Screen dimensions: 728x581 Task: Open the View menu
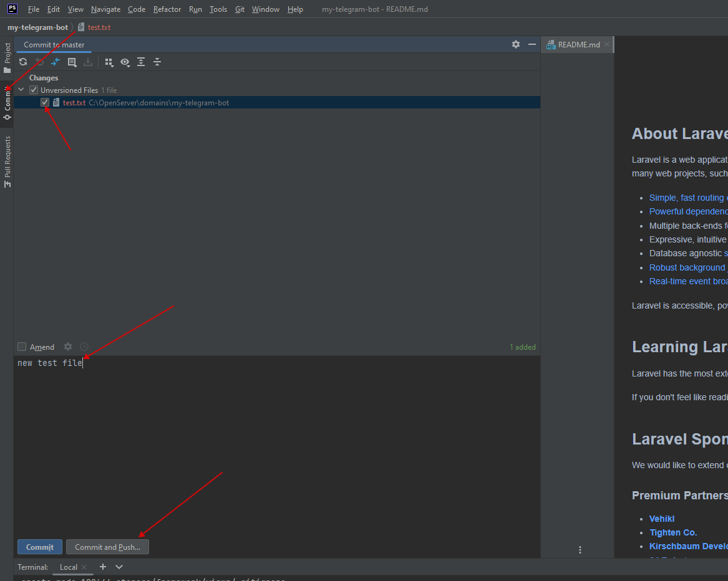(x=75, y=9)
